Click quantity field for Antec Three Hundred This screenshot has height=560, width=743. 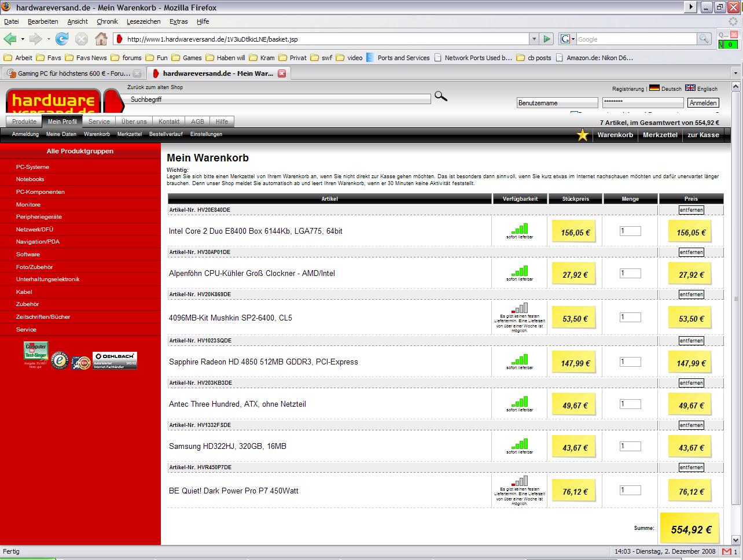pos(630,404)
